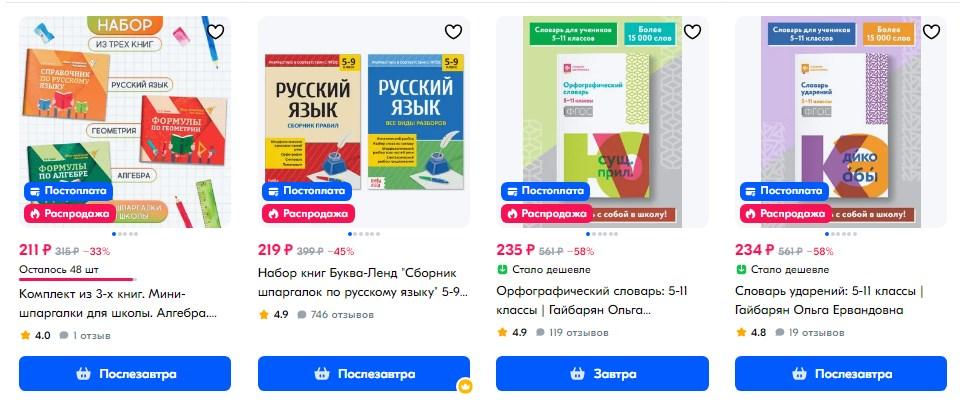963x403 pixels.
Task: Open Набор книг Буква-Ленд product title link
Action: pyautogui.click(x=362, y=282)
